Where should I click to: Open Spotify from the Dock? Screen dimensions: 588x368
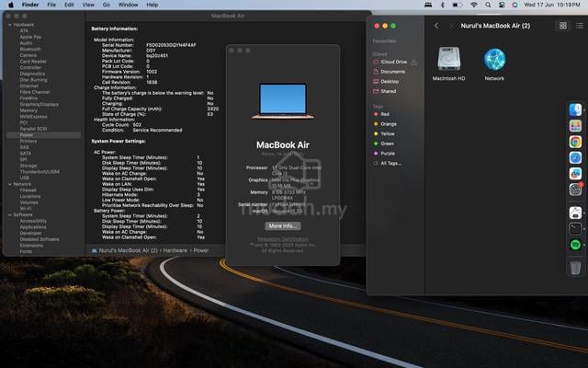click(x=575, y=245)
